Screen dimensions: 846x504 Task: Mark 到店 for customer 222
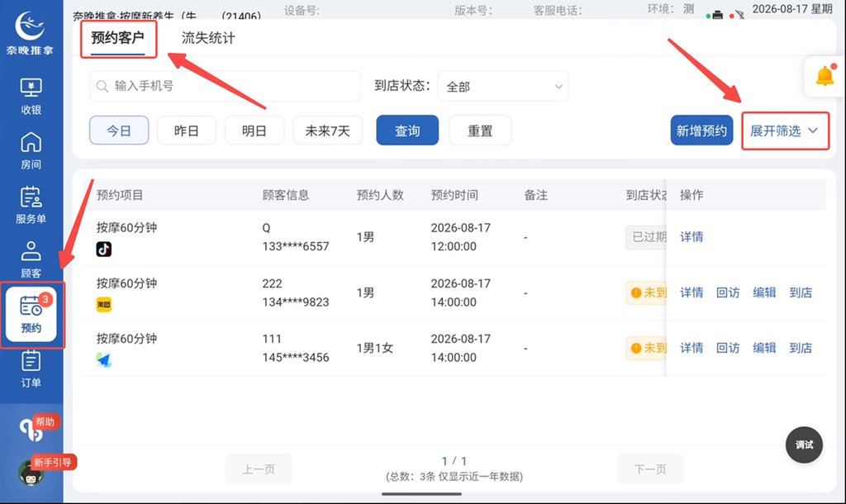point(801,292)
